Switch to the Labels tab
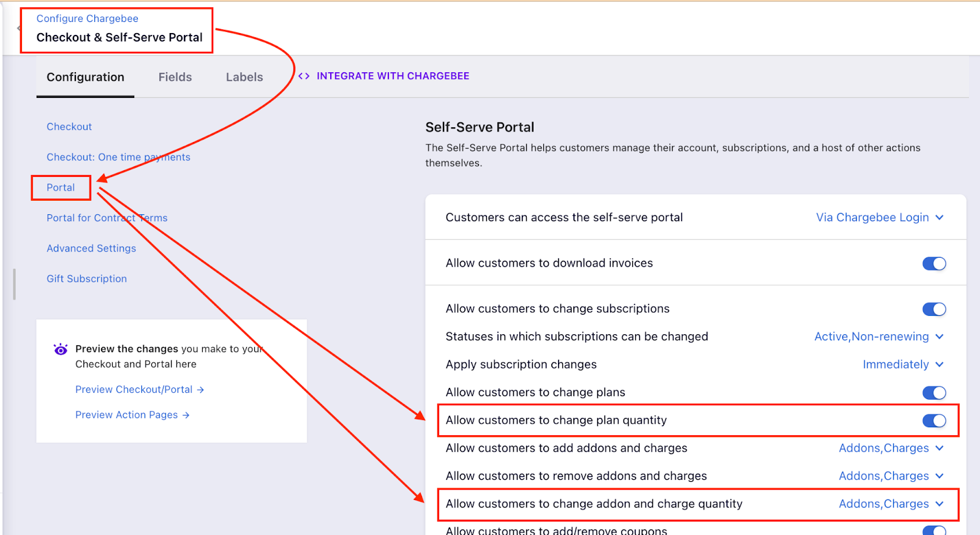The height and width of the screenshot is (535, 980). 244,77
